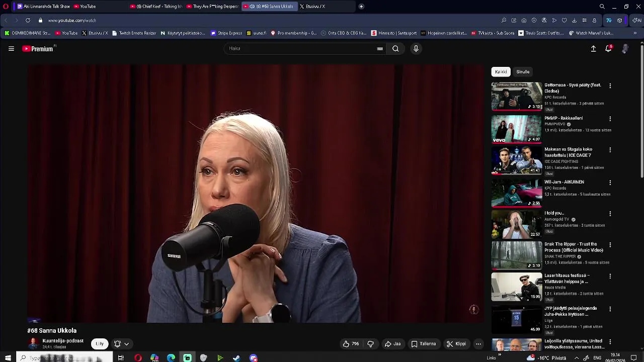The height and width of the screenshot is (362, 644).
Task: Open Windows Start menu
Action: [8, 358]
